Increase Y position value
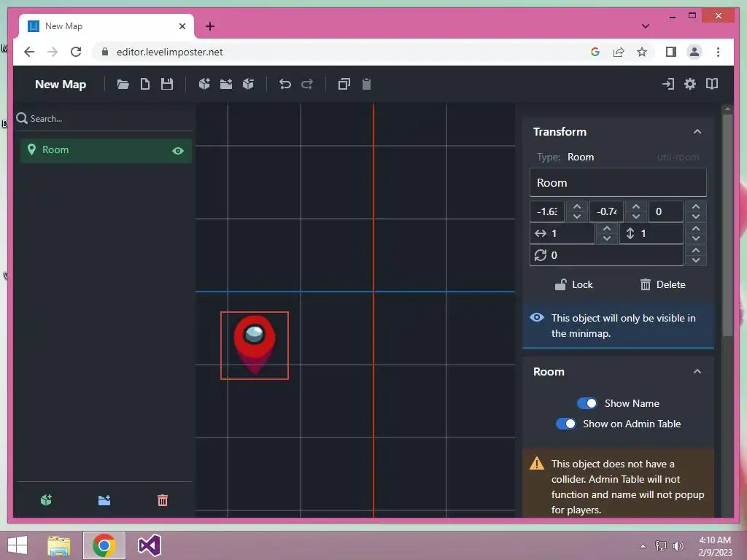The width and height of the screenshot is (747, 560). tap(636, 206)
